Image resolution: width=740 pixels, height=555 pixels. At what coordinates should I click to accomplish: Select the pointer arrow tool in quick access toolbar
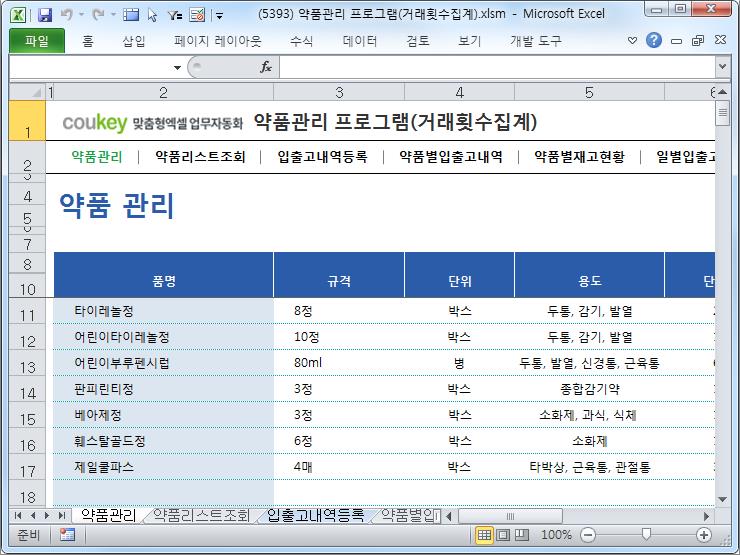pyautogui.click(x=152, y=16)
